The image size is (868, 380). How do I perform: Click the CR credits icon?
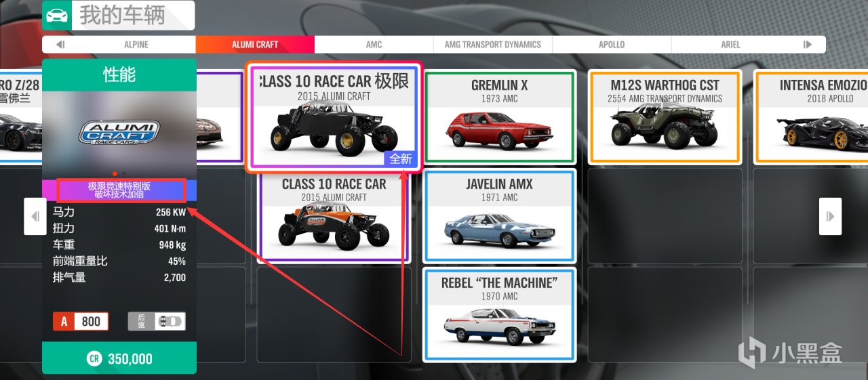94,359
